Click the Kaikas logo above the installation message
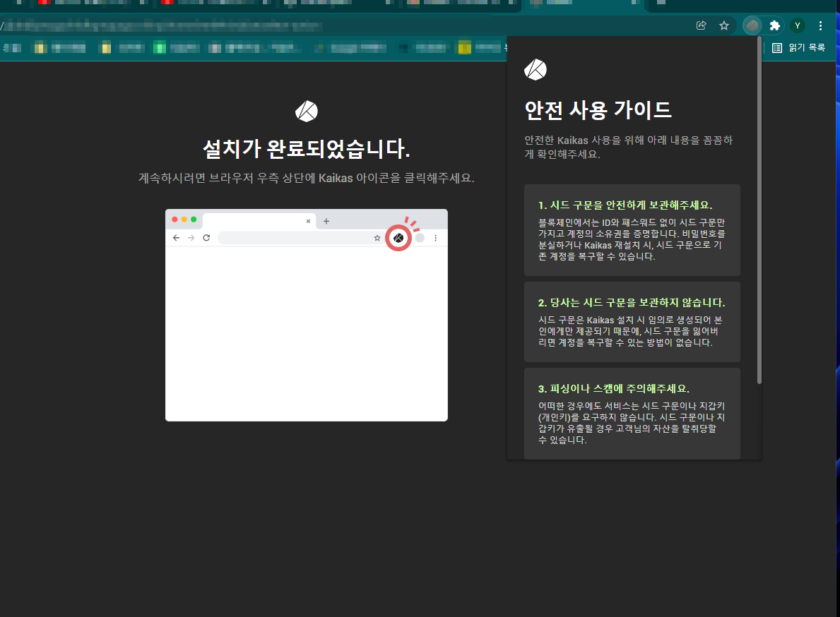 click(307, 112)
